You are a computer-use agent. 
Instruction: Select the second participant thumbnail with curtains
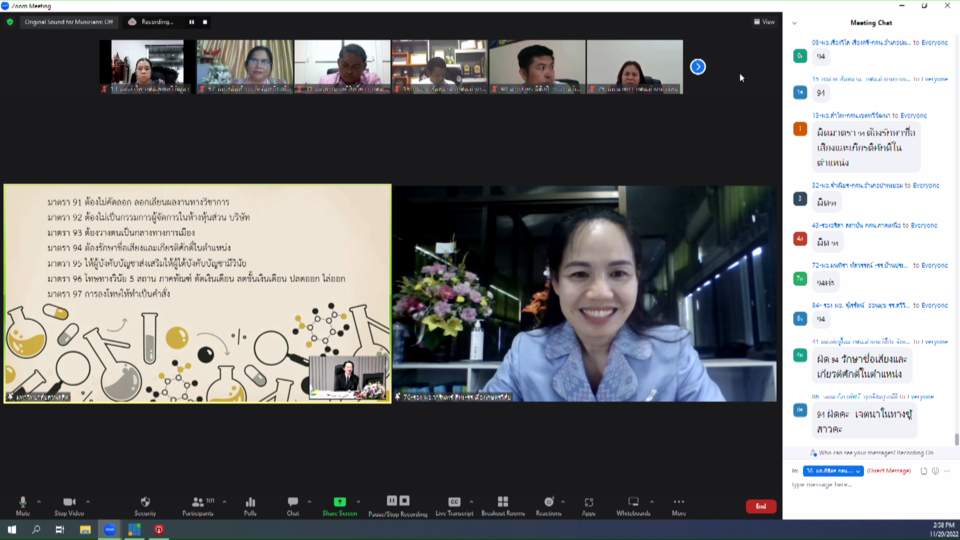point(244,66)
